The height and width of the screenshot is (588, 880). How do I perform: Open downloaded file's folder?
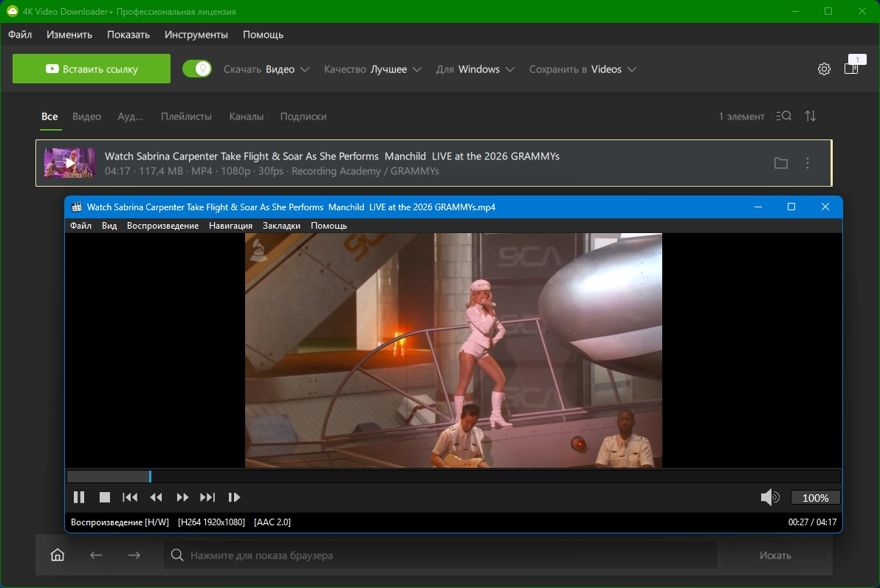pyautogui.click(x=780, y=163)
